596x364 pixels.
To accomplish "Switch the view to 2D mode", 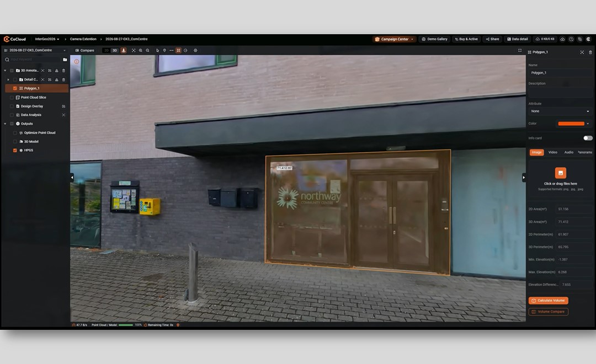I will coord(107,50).
